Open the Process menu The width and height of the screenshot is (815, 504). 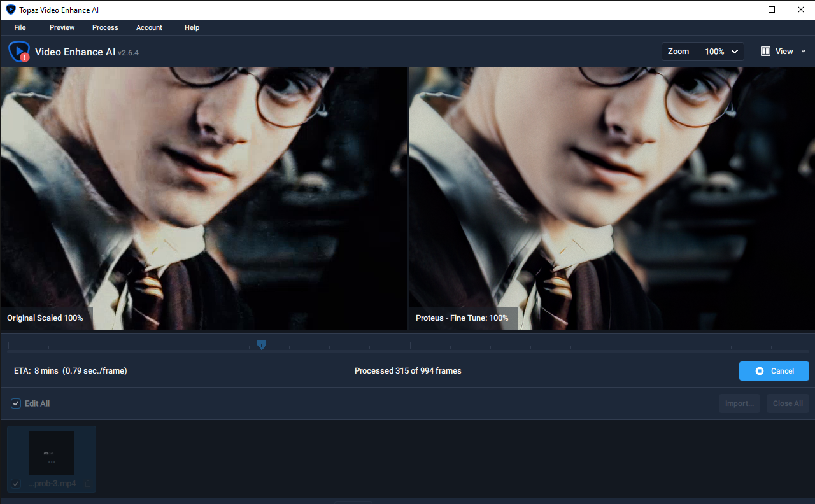[105, 27]
